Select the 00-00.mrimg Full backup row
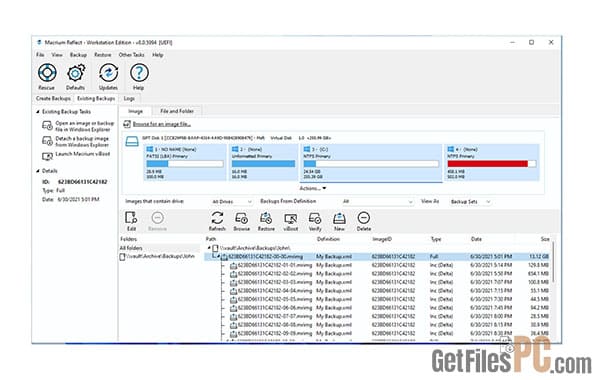The height and width of the screenshot is (380, 600). (x=377, y=256)
